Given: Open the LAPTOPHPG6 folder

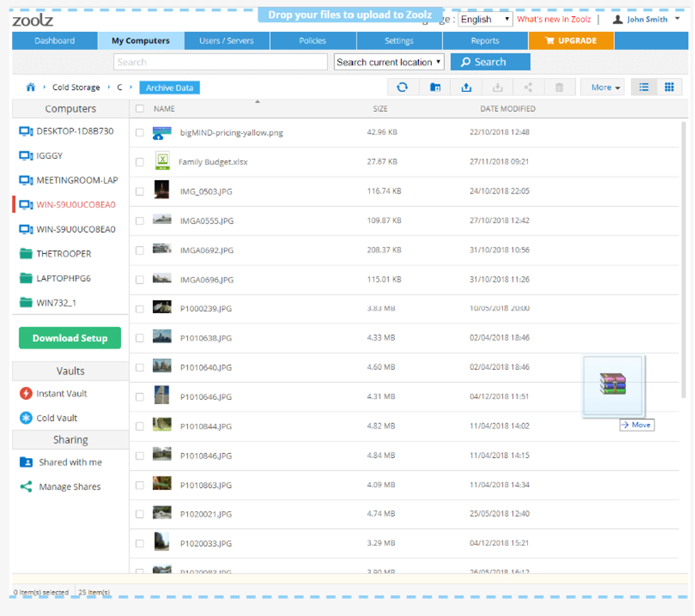Looking at the screenshot, I should 55,278.
